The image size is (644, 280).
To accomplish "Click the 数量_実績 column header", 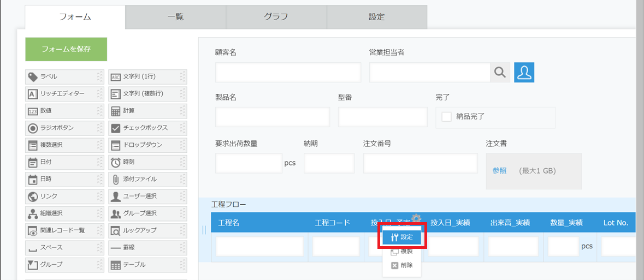I will [567, 223].
